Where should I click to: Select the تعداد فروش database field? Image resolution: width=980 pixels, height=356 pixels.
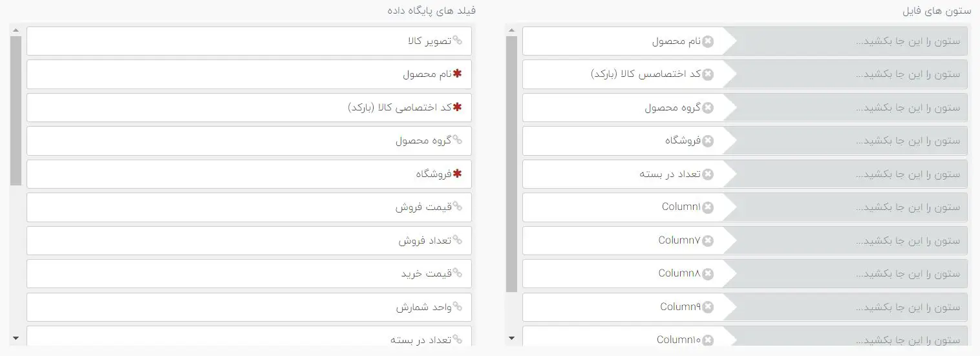(x=250, y=240)
